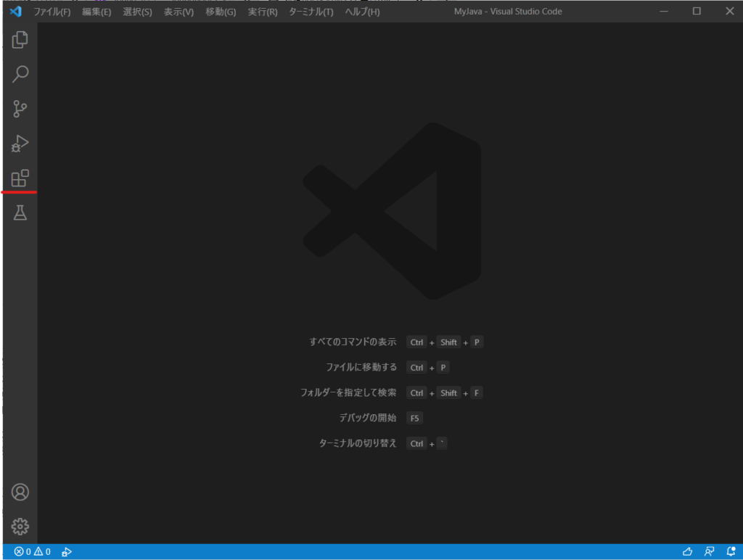Open the Explorer view in activity bar
This screenshot has height=560, width=743.
pos(20,39)
